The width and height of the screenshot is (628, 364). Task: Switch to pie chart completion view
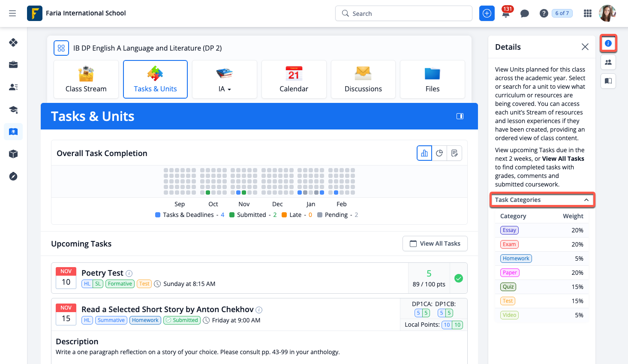tap(439, 153)
